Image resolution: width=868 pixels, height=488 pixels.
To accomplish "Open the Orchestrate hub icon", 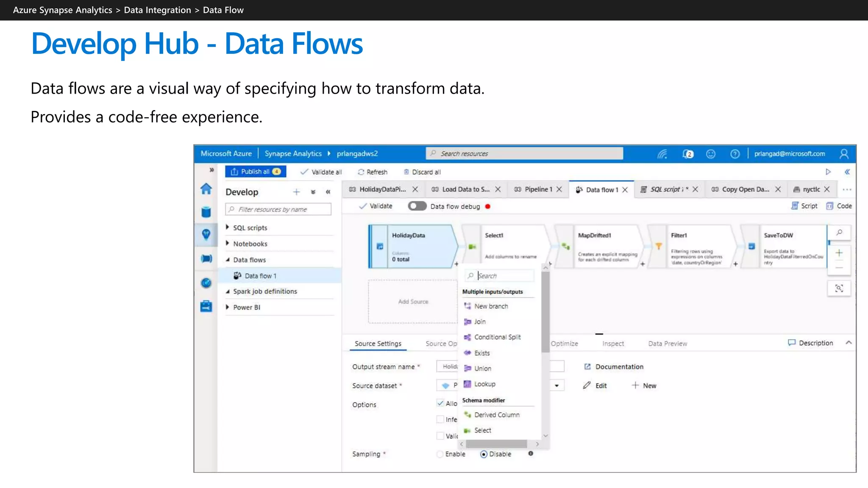I will [x=206, y=258].
